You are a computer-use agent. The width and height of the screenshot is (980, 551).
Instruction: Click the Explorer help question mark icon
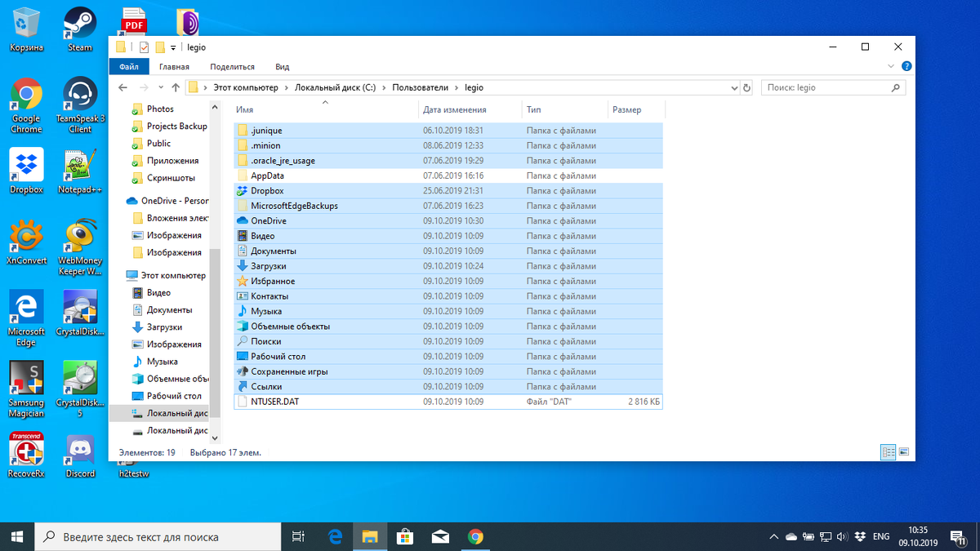[x=906, y=66]
